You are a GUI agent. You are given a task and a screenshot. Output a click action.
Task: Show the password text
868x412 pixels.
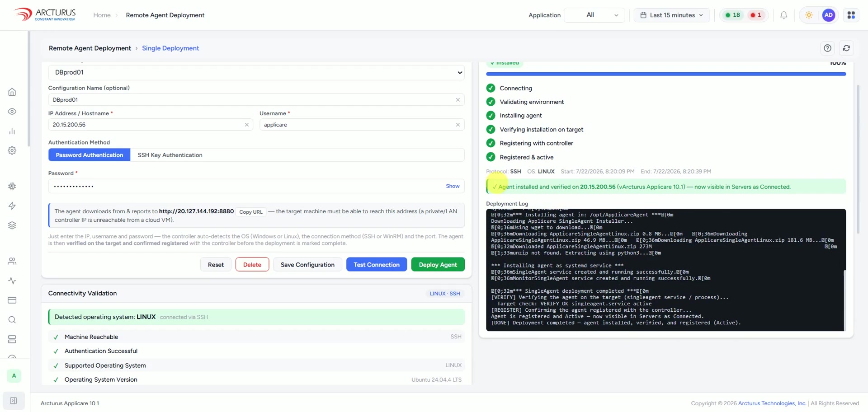coord(453,186)
